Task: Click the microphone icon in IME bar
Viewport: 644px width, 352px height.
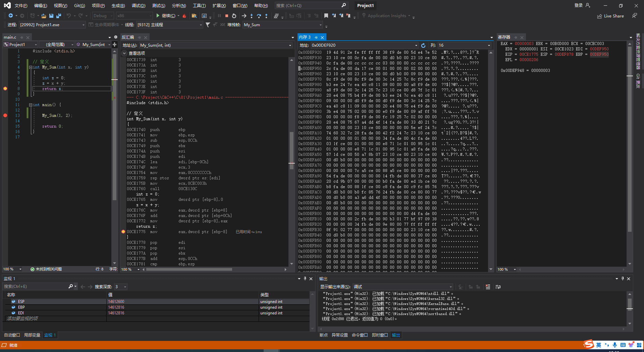Action: pyautogui.click(x=614, y=345)
